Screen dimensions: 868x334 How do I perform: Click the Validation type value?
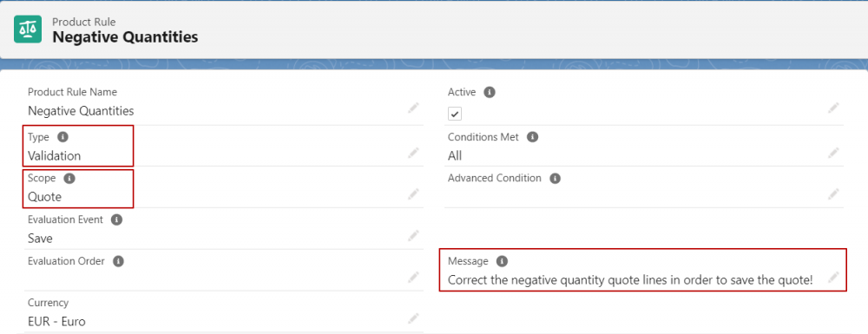pos(54,156)
